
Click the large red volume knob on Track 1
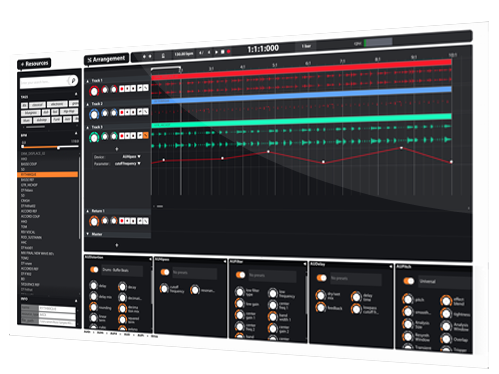pyautogui.click(x=94, y=91)
